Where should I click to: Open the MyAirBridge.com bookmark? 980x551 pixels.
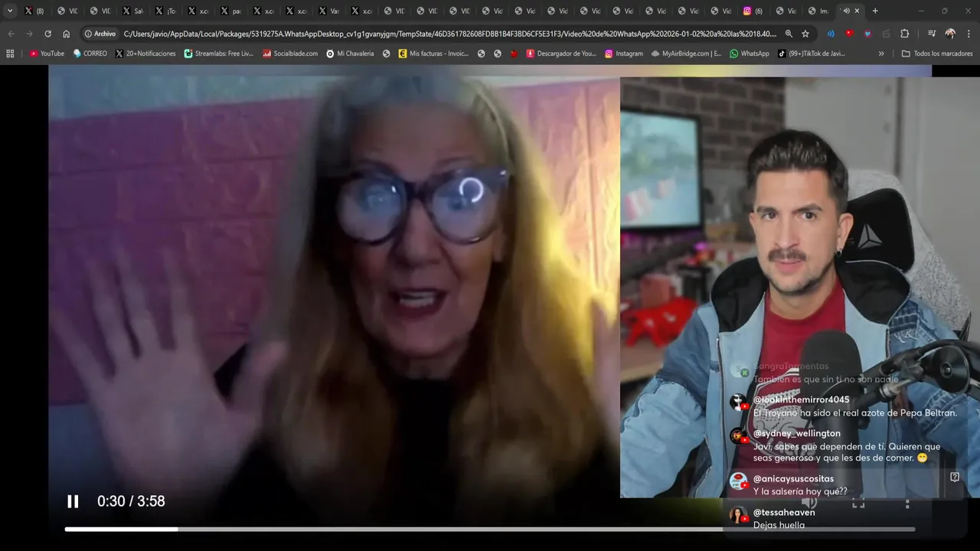pyautogui.click(x=687, y=54)
